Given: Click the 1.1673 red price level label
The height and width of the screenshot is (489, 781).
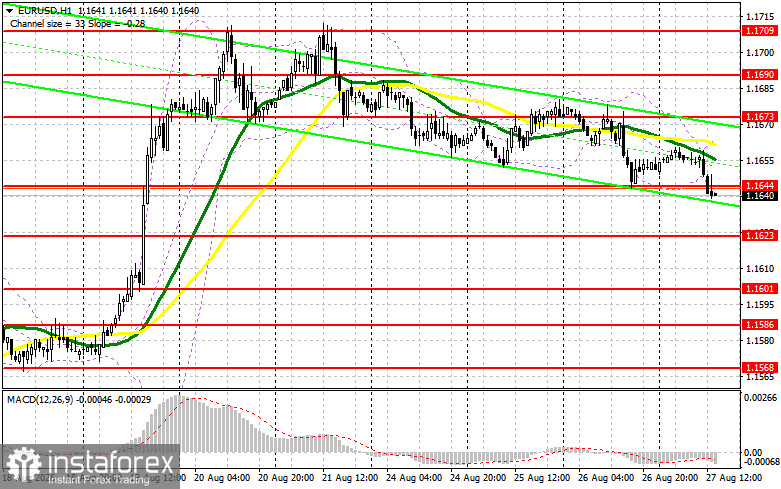Looking at the screenshot, I should (759, 117).
